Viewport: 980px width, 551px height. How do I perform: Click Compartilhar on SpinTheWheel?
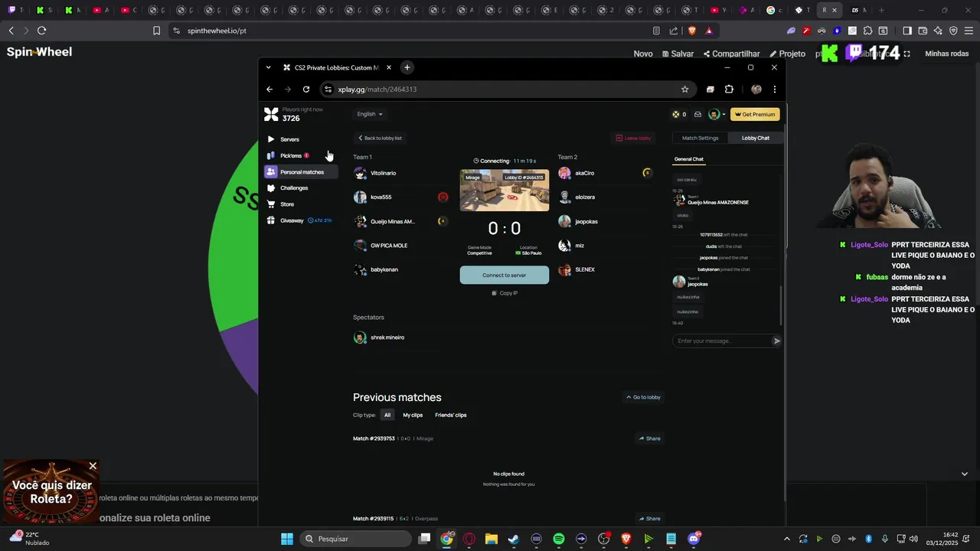[731, 54]
